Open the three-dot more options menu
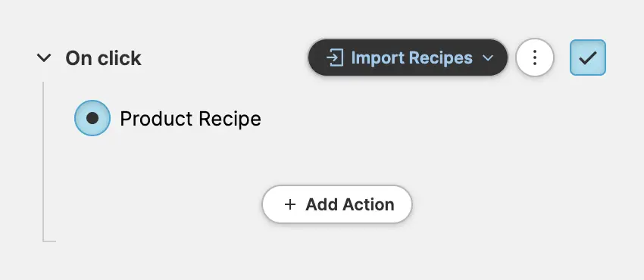The image size is (644, 280). click(535, 58)
